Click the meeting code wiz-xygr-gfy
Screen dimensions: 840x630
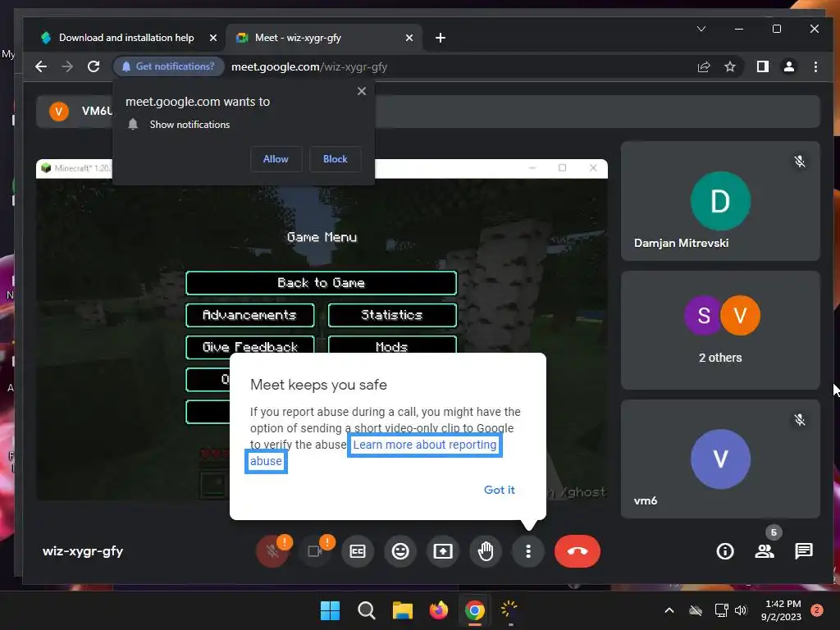click(83, 550)
